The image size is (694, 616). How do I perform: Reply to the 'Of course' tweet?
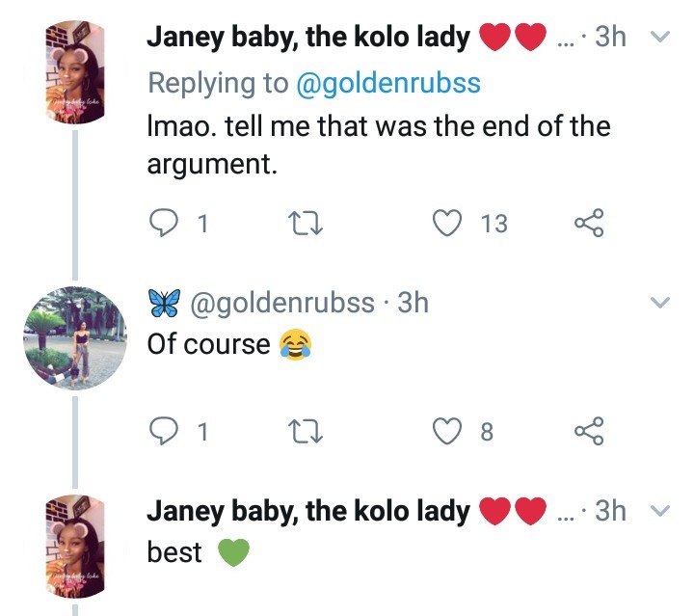tap(164, 431)
